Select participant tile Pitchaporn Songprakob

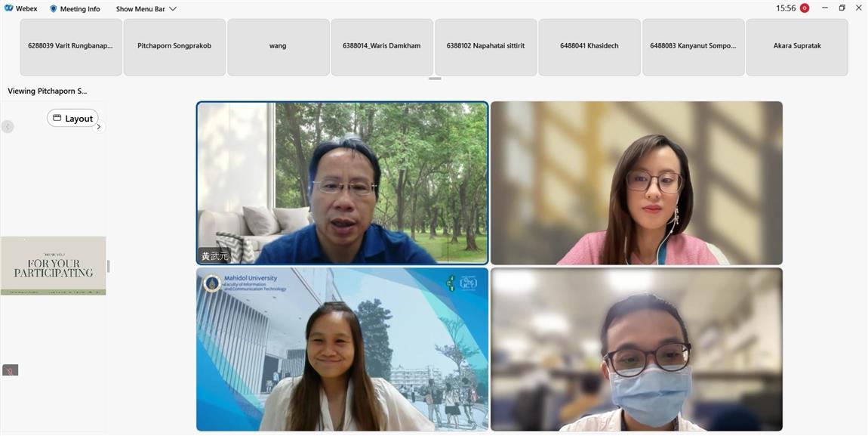[174, 46]
